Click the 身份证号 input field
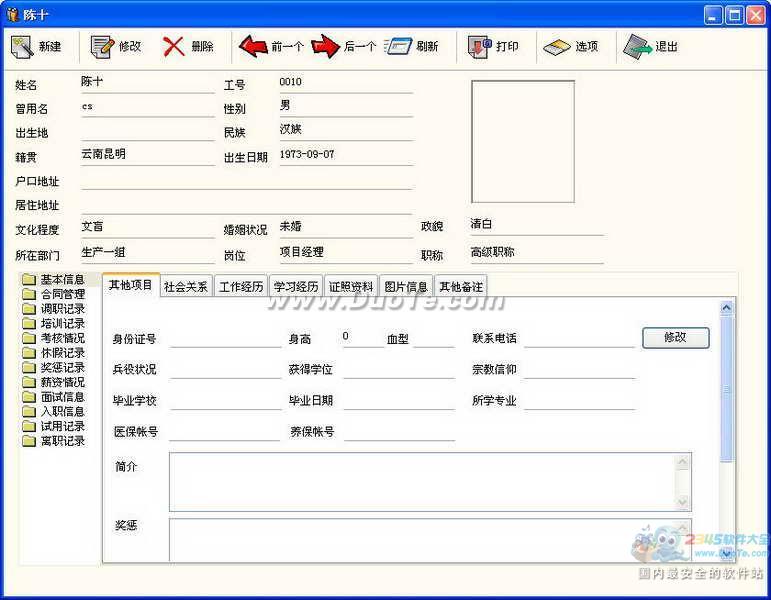 coord(225,338)
